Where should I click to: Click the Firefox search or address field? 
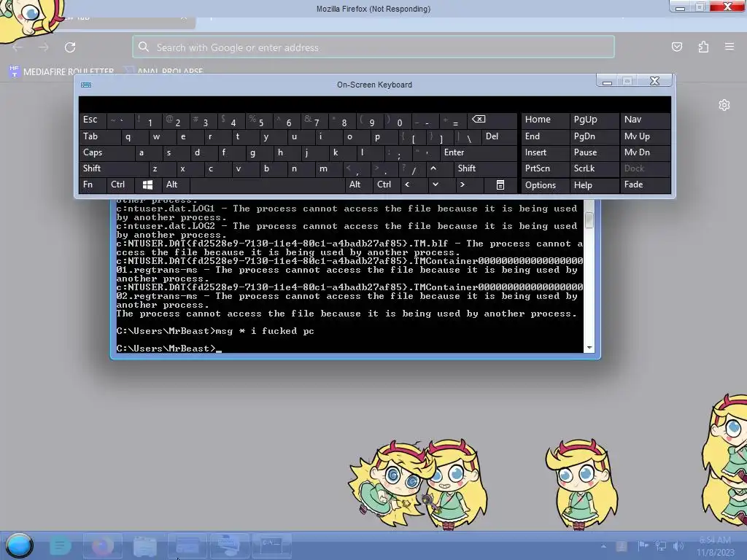pos(373,47)
